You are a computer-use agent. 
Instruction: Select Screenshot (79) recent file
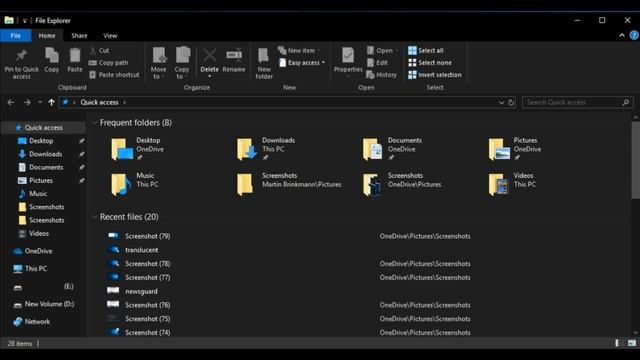(x=148, y=236)
